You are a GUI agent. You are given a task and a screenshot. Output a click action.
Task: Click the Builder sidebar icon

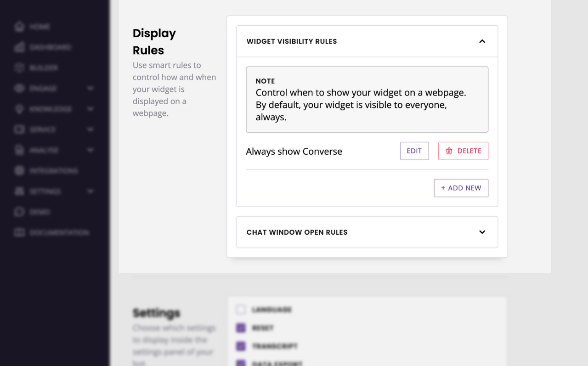pos(18,68)
